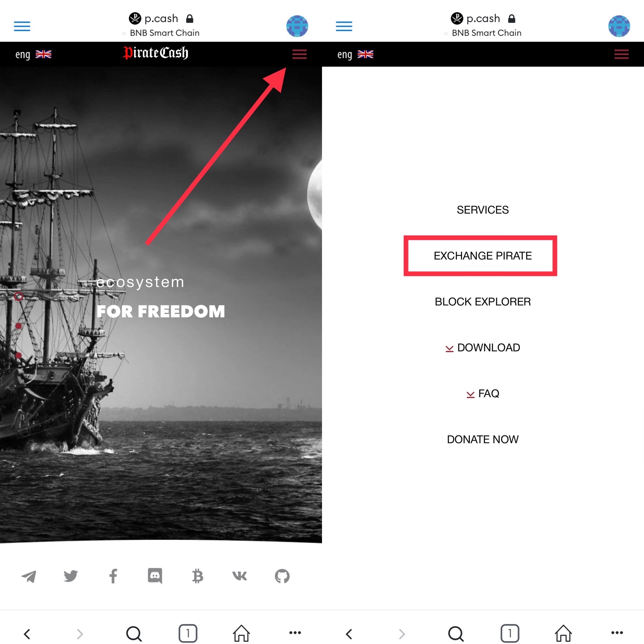The image size is (644, 644).
Task: Select the third red slide indicator dot
Action: point(19,355)
